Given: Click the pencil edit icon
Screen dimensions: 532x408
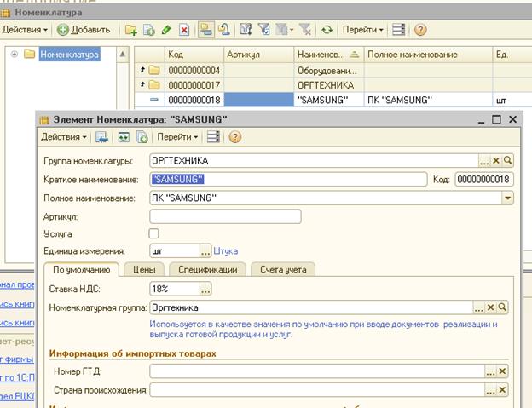Looking at the screenshot, I should point(166,30).
